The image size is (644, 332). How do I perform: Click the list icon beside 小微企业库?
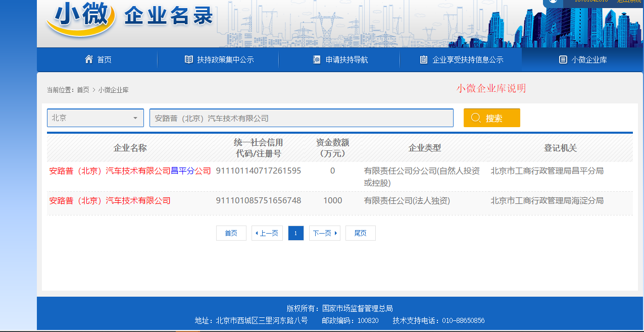pos(563,60)
